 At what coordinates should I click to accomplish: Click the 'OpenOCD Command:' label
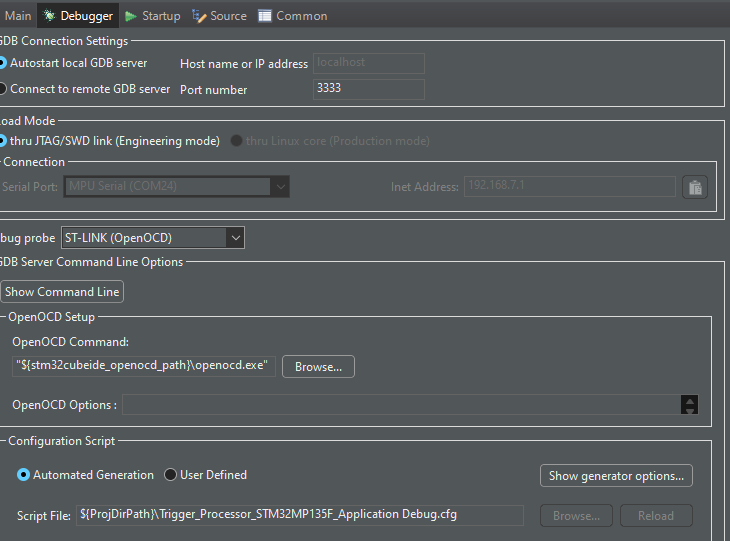pyautogui.click(x=70, y=342)
